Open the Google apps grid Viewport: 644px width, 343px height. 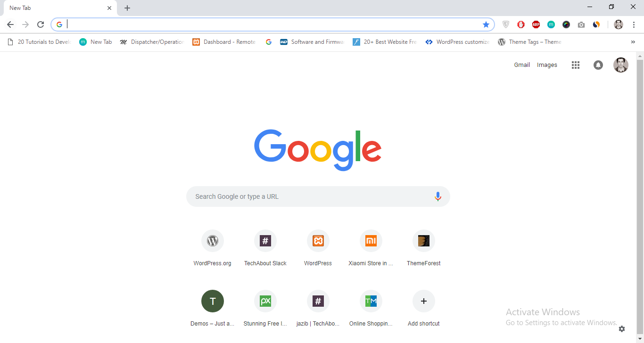pos(576,65)
